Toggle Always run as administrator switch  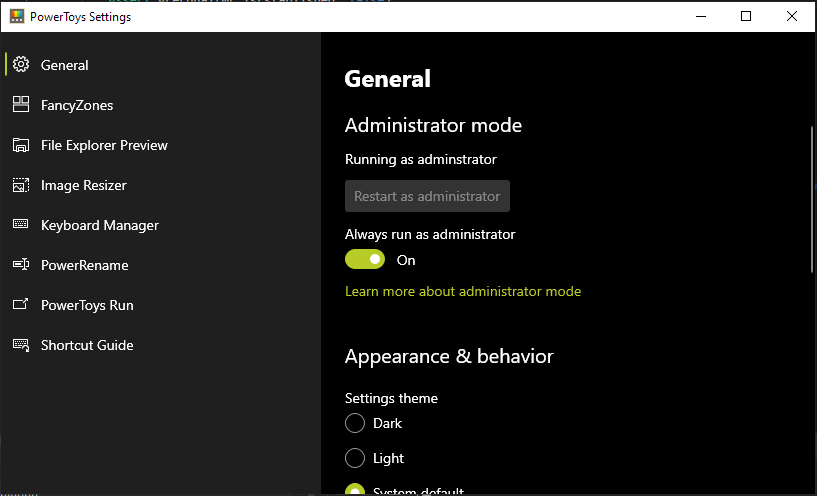pos(365,259)
